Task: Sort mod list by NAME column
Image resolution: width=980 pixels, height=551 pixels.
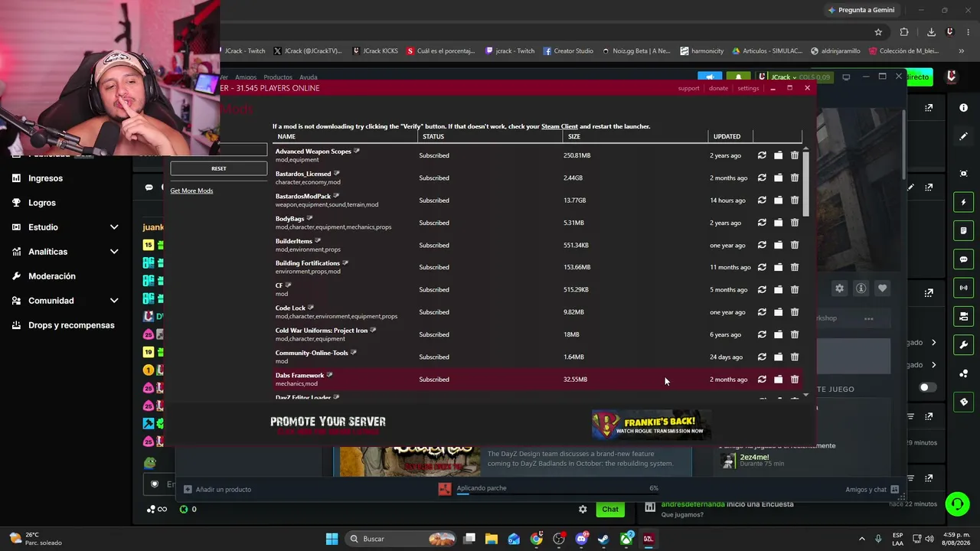Action: (286, 136)
